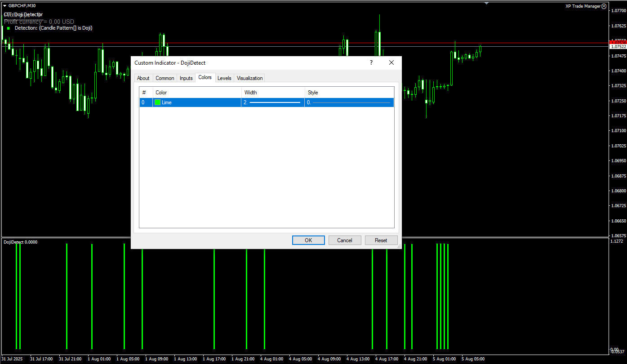Screen dimensions: 627x364
Task: Switch to the About tab
Action: click(143, 78)
